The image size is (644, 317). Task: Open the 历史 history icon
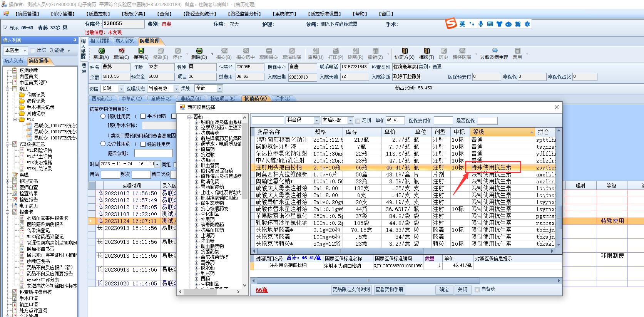click(x=443, y=51)
